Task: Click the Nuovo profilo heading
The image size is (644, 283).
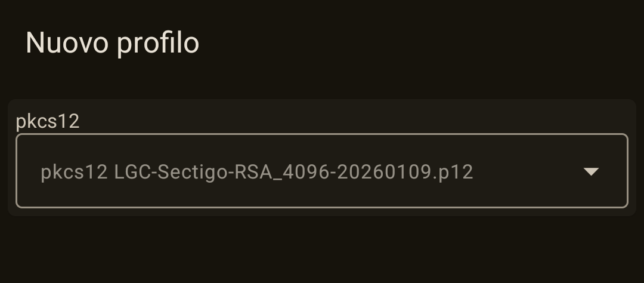Action: click(x=112, y=43)
